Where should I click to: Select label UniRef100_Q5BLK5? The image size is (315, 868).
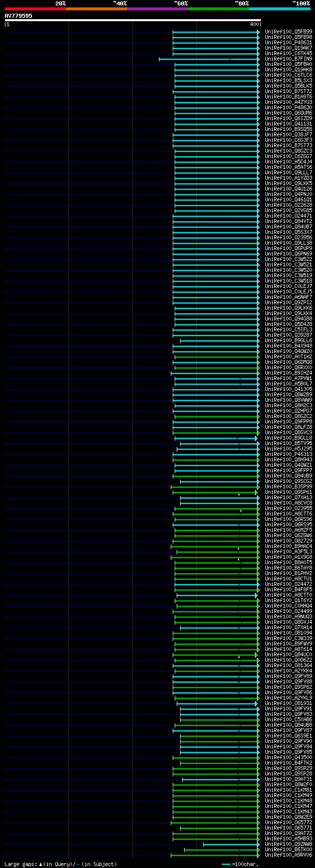[288, 86]
